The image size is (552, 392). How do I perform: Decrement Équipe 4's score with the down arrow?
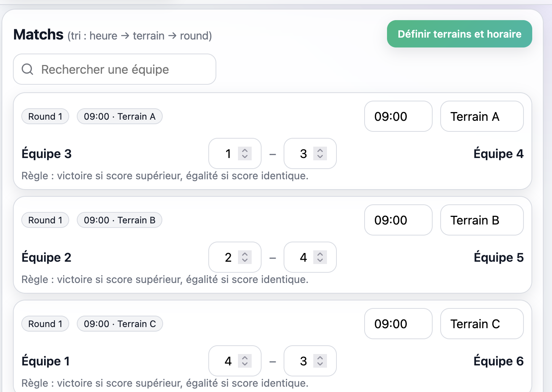tap(321, 157)
